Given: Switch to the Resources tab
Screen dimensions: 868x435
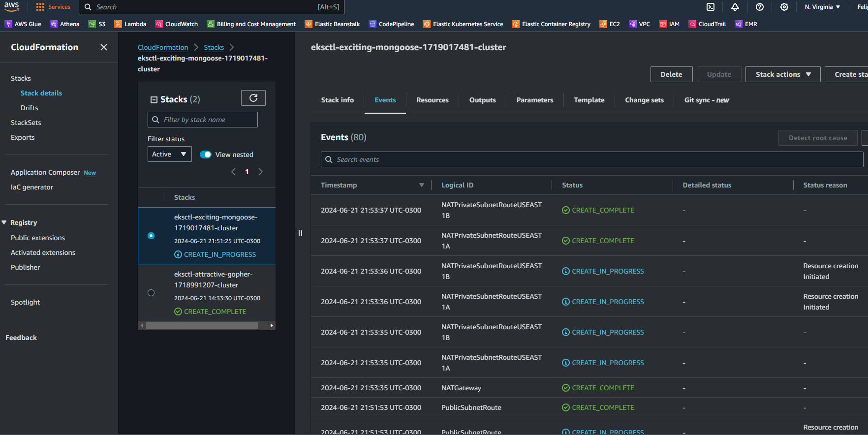Looking at the screenshot, I should (432, 100).
